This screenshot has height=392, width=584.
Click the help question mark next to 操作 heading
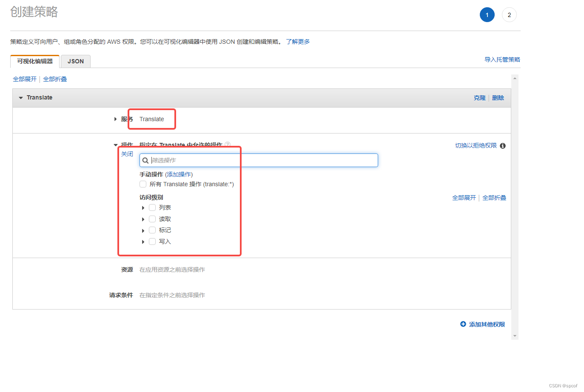228,145
